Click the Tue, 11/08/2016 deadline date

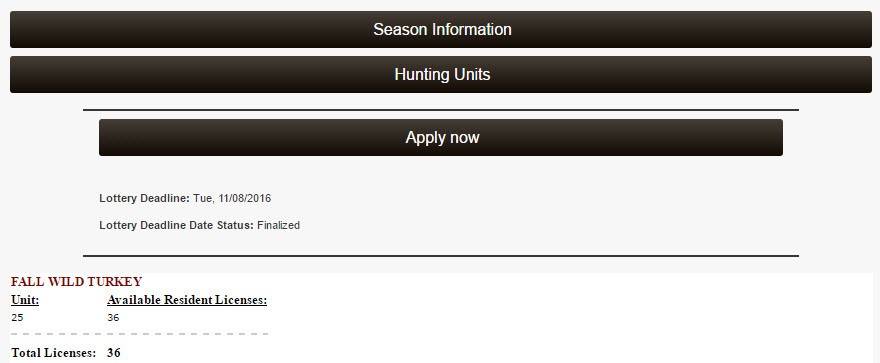tap(232, 198)
